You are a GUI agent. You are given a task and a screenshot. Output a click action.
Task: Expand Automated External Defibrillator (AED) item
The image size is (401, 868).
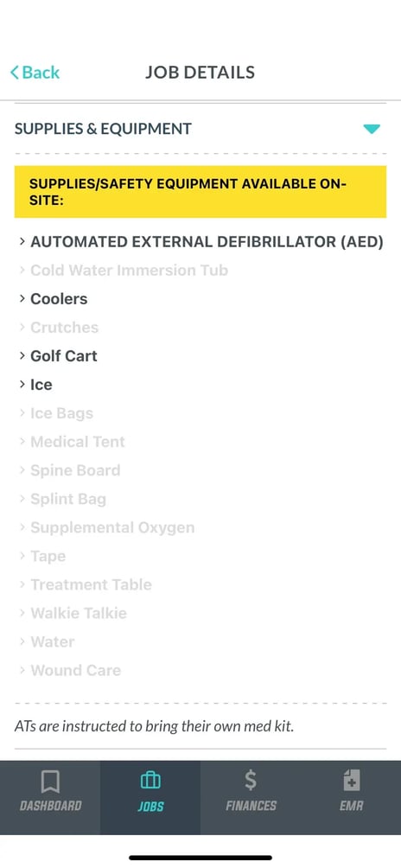(200, 242)
